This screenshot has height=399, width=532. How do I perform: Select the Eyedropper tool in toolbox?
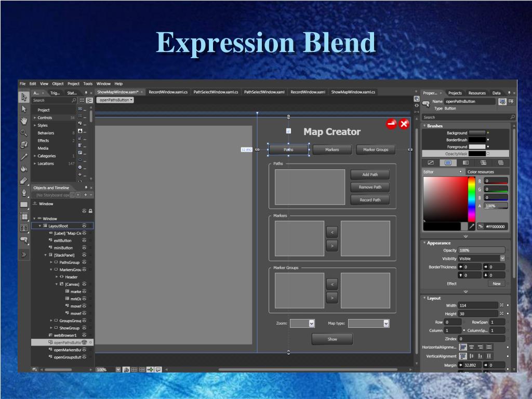[x=24, y=157]
